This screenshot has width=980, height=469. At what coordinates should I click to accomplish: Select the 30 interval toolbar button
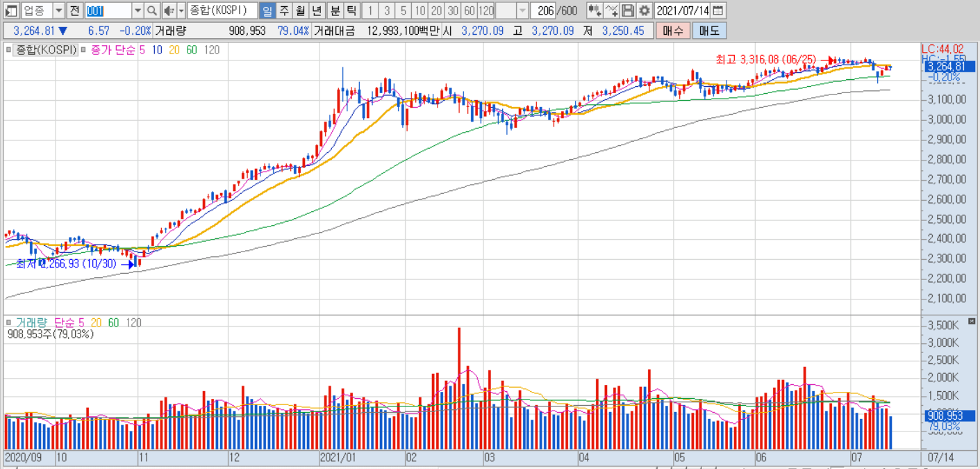pos(453,10)
